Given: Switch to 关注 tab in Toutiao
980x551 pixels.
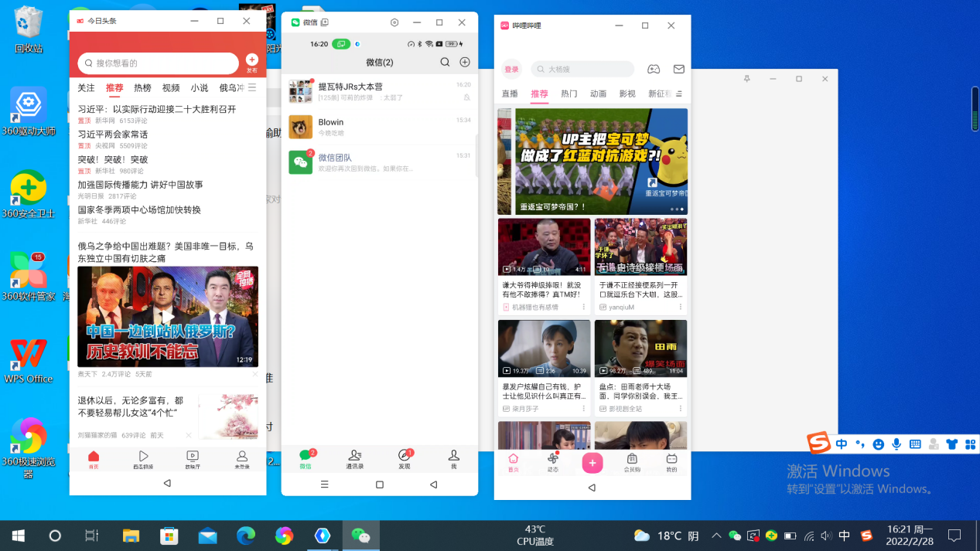Looking at the screenshot, I should click(86, 88).
